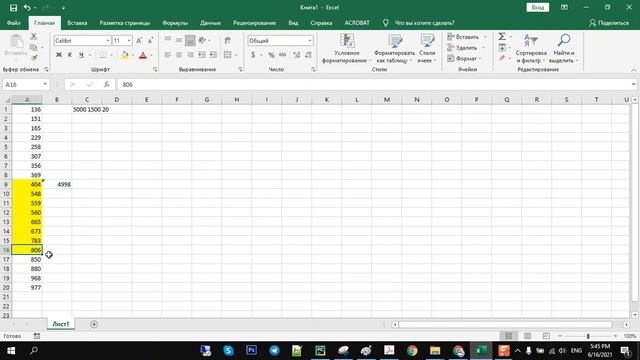Switch to the Рецензирование tab
Image resolution: width=640 pixels, height=360 pixels.
click(254, 23)
